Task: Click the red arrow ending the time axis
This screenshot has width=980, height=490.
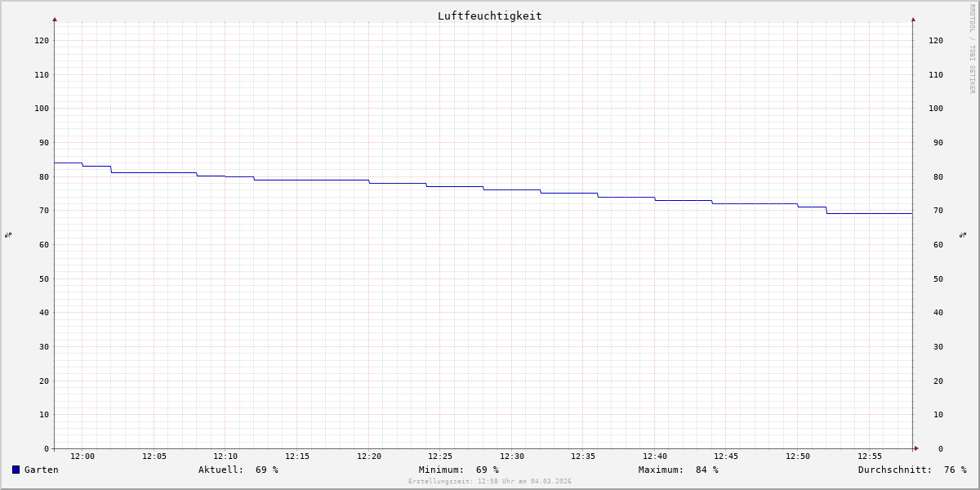Action: click(916, 448)
